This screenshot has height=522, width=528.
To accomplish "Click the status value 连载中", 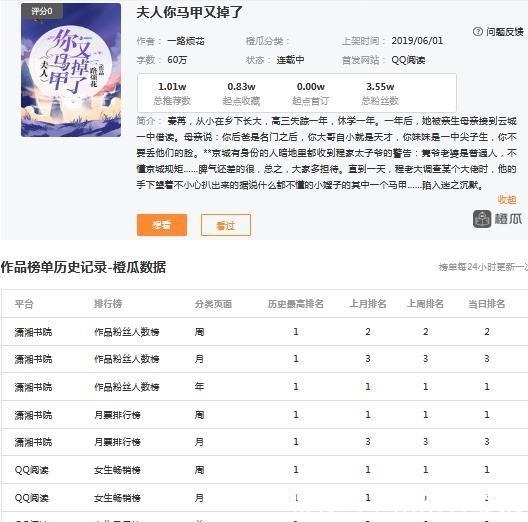I will 290,60.
